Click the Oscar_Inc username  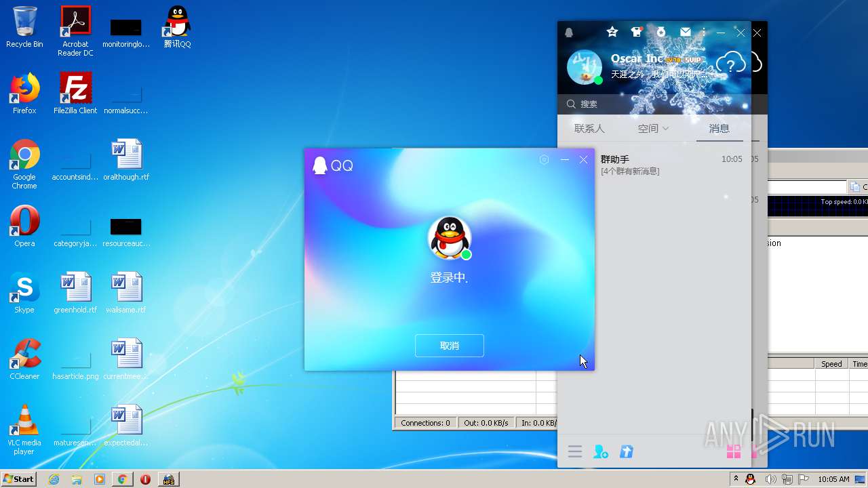637,58
